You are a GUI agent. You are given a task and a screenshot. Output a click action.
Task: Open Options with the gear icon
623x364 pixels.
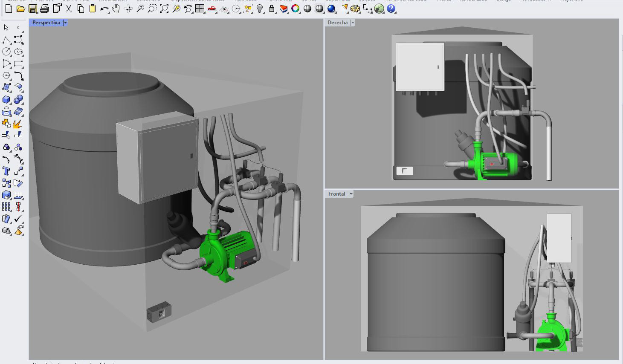tap(355, 9)
